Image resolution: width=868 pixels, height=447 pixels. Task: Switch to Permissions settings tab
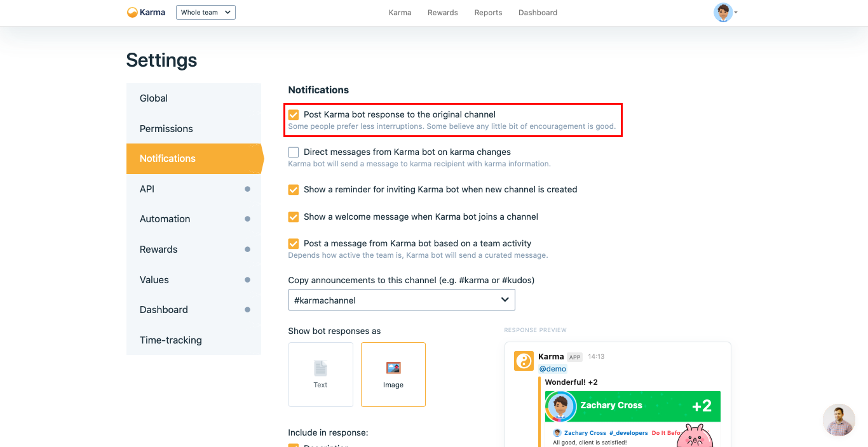click(194, 129)
